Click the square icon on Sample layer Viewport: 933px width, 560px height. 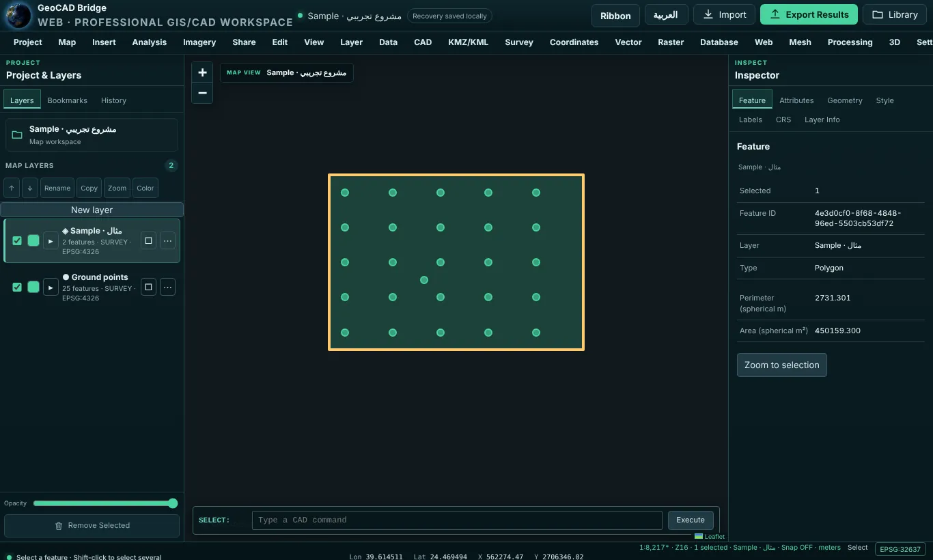[148, 240]
